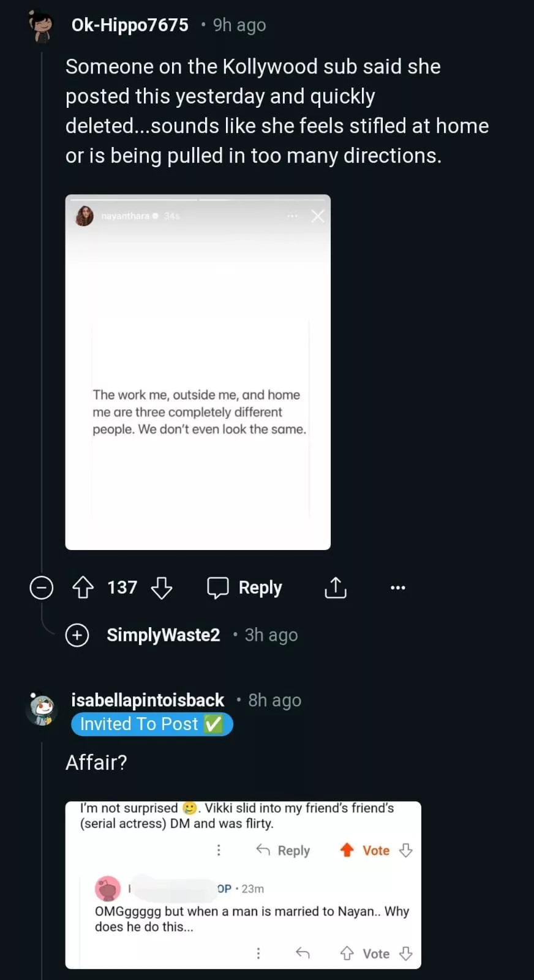Open the story's three-dot menu
Screen dimensions: 534x980
tap(292, 216)
